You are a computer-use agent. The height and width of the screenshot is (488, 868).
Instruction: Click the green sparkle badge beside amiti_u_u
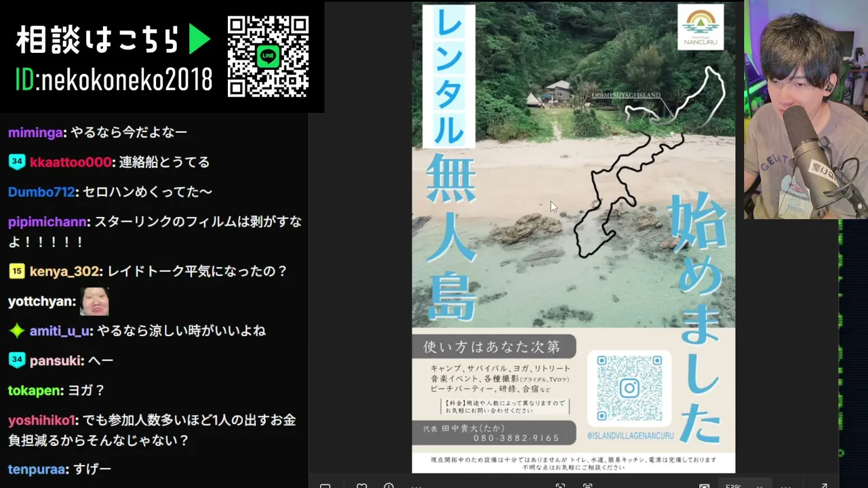coord(17,331)
